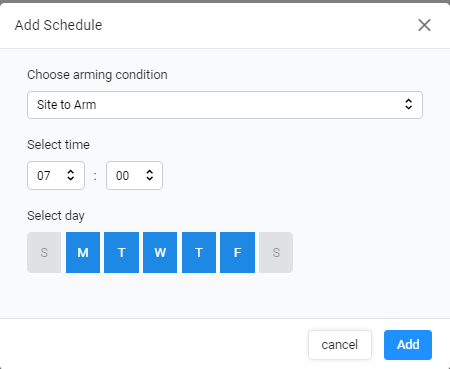The width and height of the screenshot is (450, 369).
Task: Toggle Wednesday day button
Action: click(160, 253)
